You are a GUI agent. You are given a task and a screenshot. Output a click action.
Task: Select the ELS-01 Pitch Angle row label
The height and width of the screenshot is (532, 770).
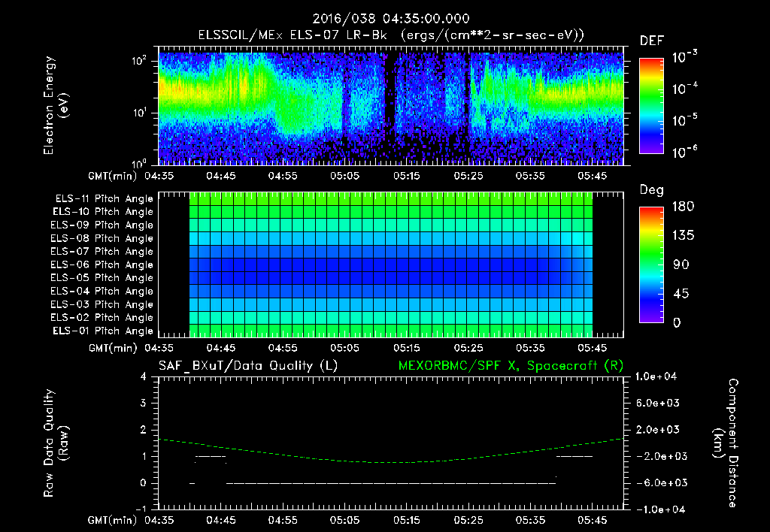coord(103,331)
